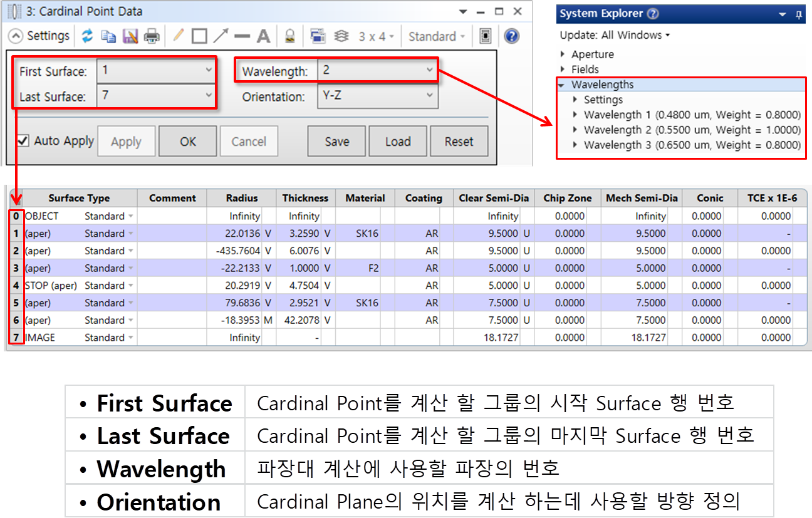The height and width of the screenshot is (518, 812).
Task: Click the fixed aspect ratio icon
Action: point(485,36)
